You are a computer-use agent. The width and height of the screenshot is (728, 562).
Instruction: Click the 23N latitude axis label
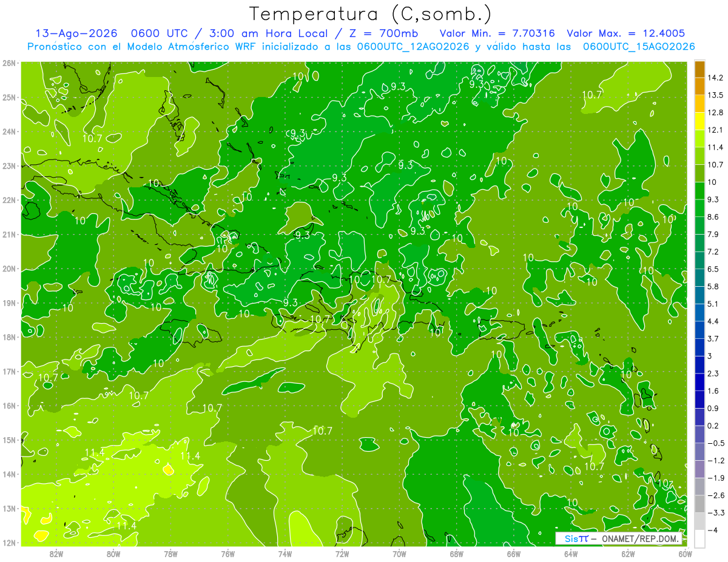(x=8, y=166)
